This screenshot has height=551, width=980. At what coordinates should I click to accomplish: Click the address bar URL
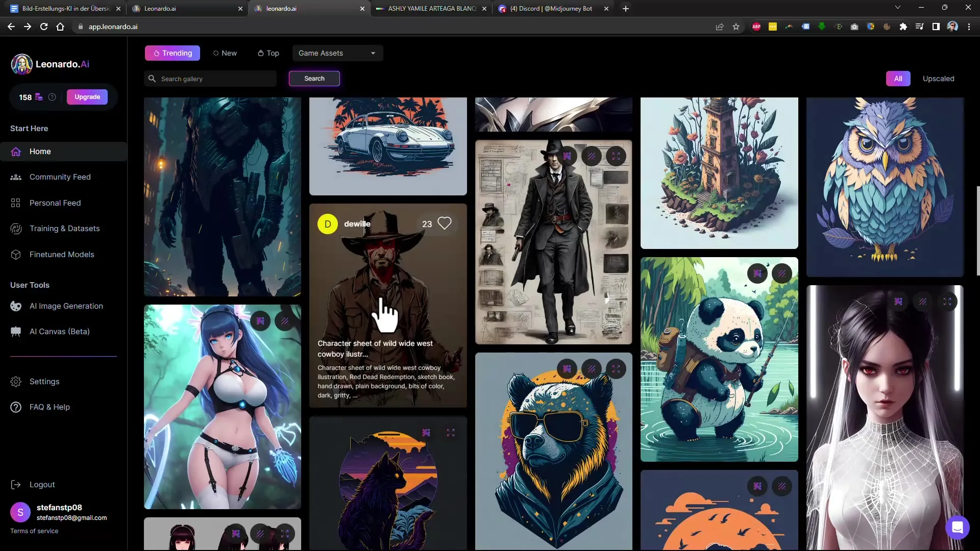pyautogui.click(x=113, y=27)
